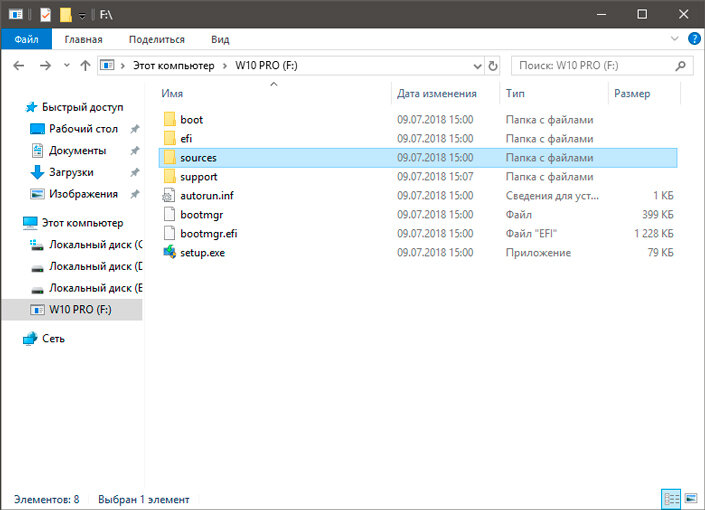Select the support folder icon

pos(169,176)
